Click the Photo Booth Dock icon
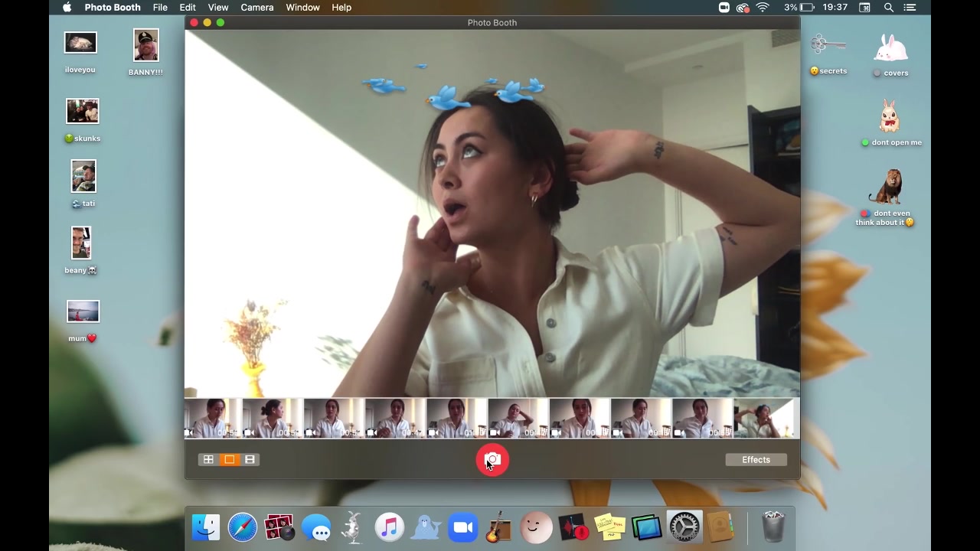The height and width of the screenshot is (551, 980). [x=279, y=528]
